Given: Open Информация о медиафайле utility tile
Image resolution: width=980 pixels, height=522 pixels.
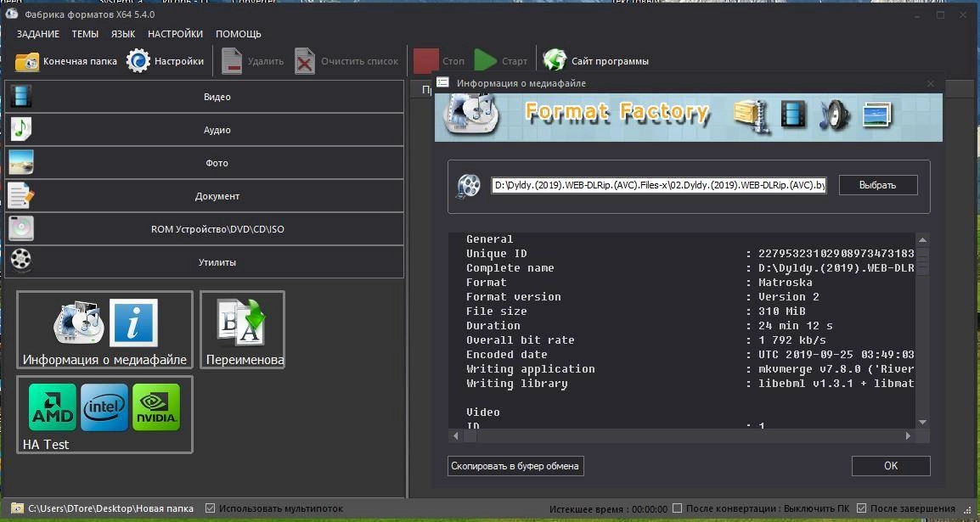Looking at the screenshot, I should (x=105, y=329).
